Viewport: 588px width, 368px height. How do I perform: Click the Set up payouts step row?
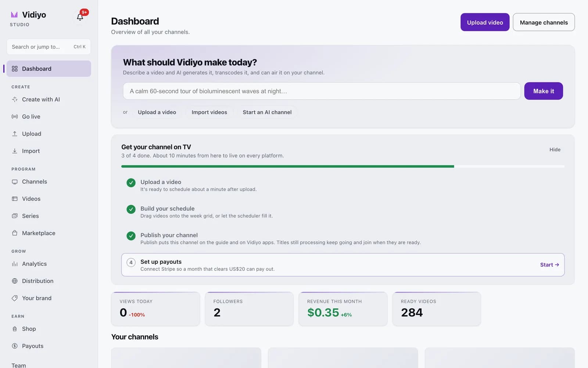click(343, 265)
